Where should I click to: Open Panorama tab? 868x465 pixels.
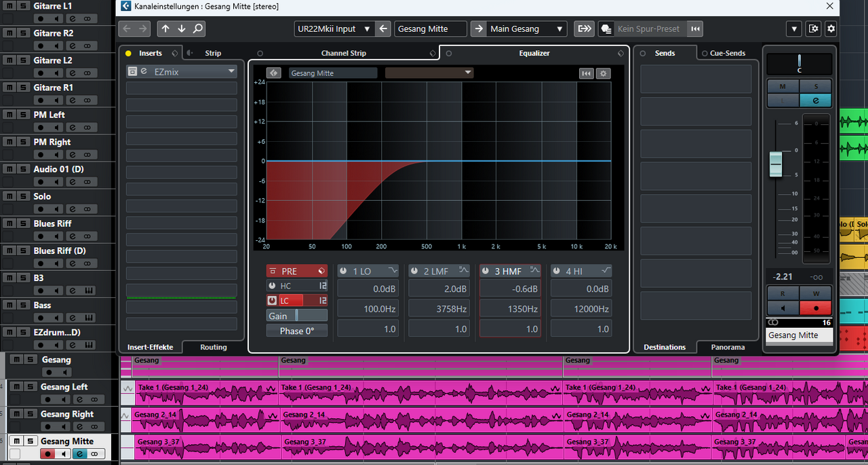(x=728, y=347)
